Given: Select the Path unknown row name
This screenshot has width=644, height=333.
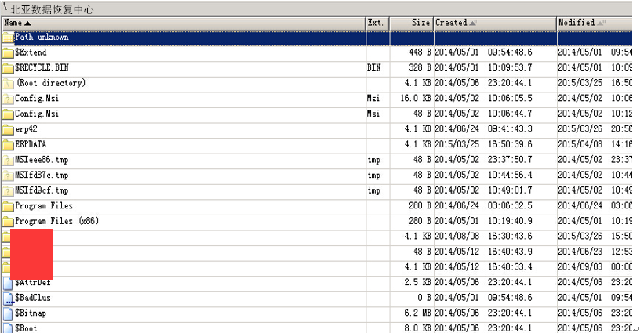Looking at the screenshot, I should 42,38.
